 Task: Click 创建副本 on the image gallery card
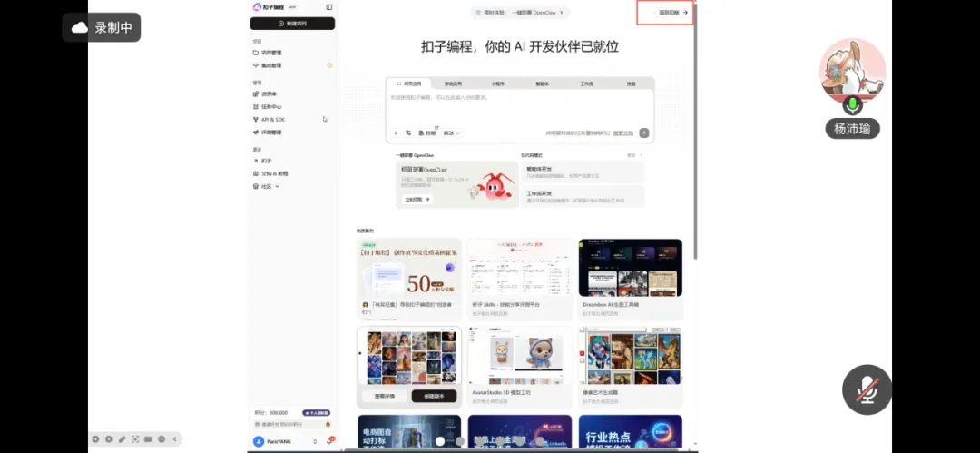(434, 396)
